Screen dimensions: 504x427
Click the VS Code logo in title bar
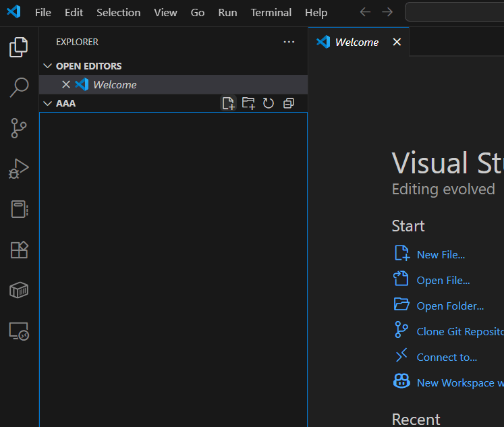point(13,12)
